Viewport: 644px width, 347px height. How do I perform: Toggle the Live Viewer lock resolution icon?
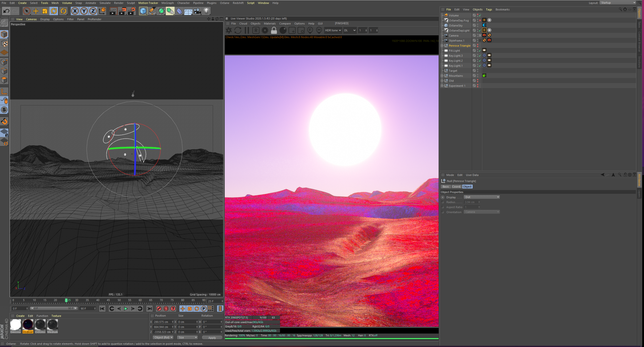pyautogui.click(x=274, y=30)
